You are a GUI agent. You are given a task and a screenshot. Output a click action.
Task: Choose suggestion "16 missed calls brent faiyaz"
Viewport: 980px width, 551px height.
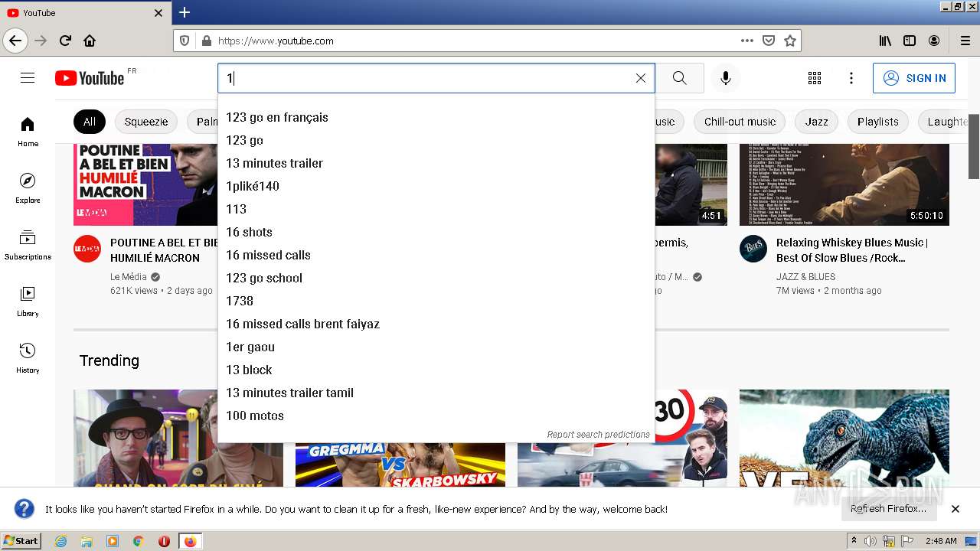pos(436,324)
